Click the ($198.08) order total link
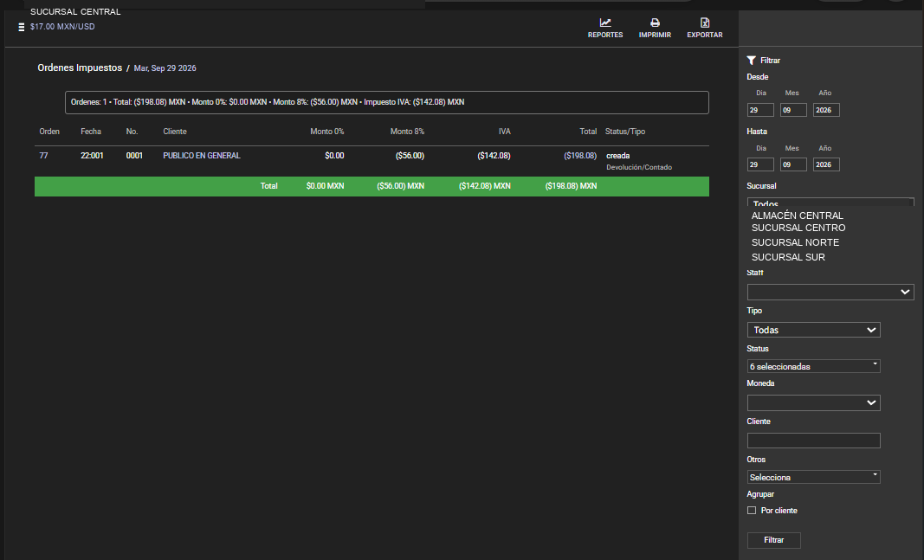The width and height of the screenshot is (924, 560). pos(580,156)
